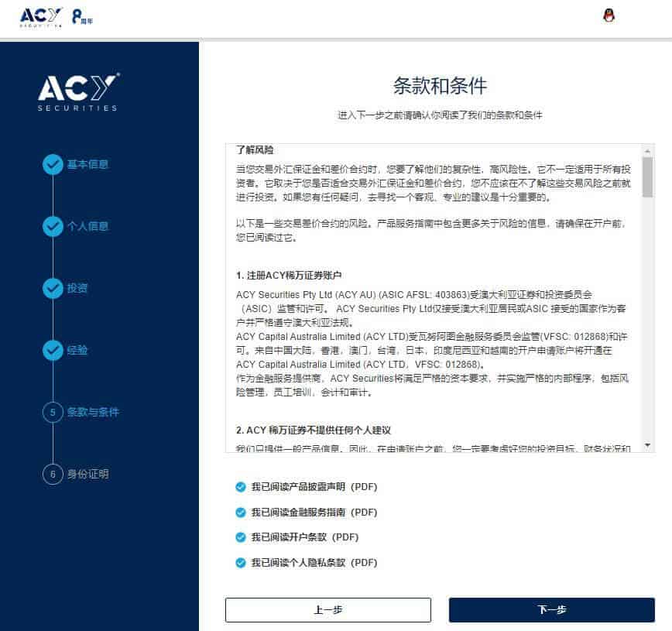672x631 pixels.
Task: Click the 上一步 button
Action: click(x=328, y=610)
